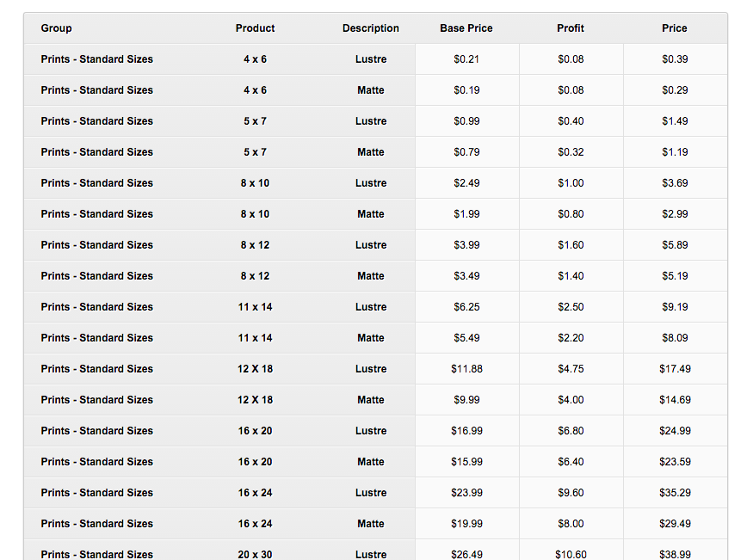Select base price $23.99 cell
The image size is (747, 560).
[x=466, y=492]
